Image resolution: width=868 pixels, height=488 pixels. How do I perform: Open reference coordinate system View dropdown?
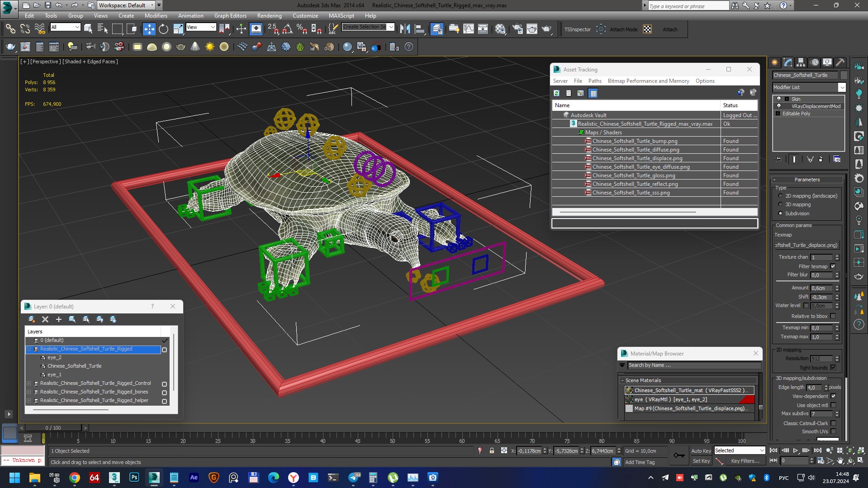(x=201, y=27)
